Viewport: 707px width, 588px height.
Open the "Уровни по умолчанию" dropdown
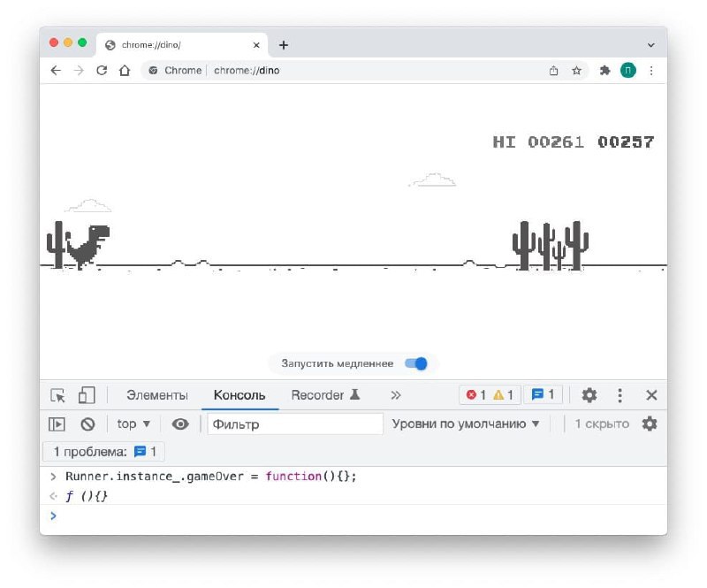pos(466,424)
